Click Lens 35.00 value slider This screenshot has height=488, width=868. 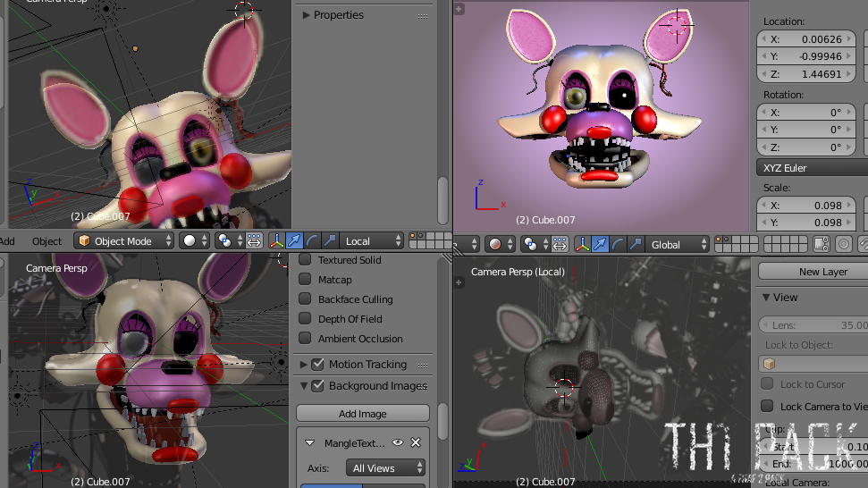(813, 325)
